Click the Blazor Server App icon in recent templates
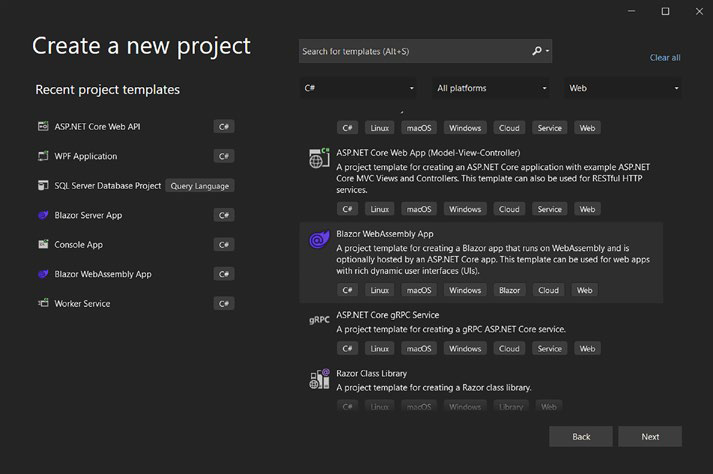Screen dimensions: 713x474 pos(43,215)
